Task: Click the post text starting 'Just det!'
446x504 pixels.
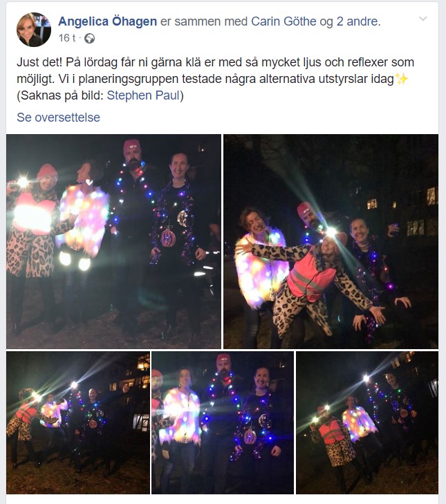Action: pos(215,79)
